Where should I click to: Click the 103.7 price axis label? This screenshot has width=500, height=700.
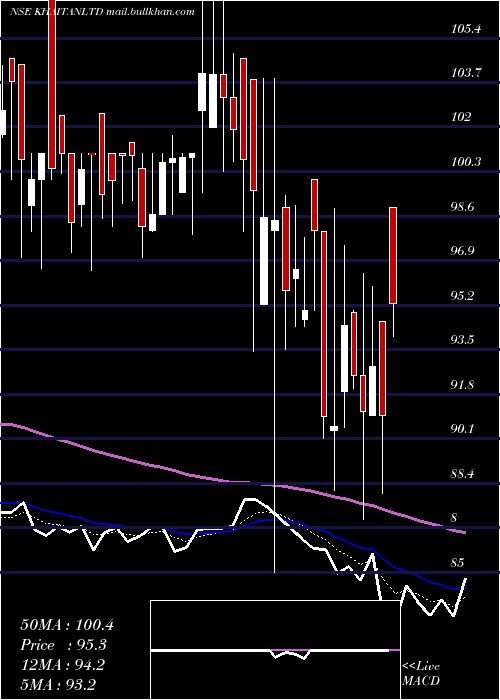tap(466, 73)
